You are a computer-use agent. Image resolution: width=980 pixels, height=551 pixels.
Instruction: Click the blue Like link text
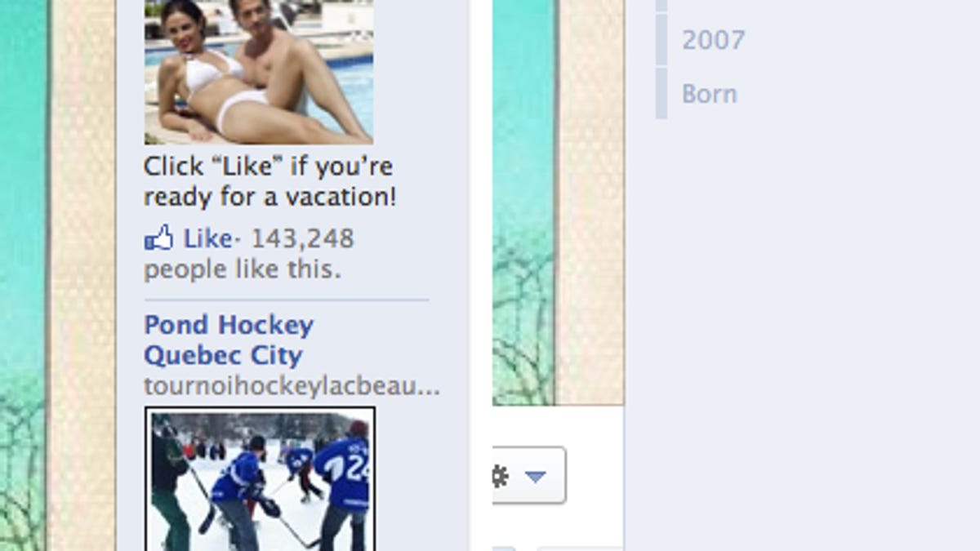tap(207, 238)
